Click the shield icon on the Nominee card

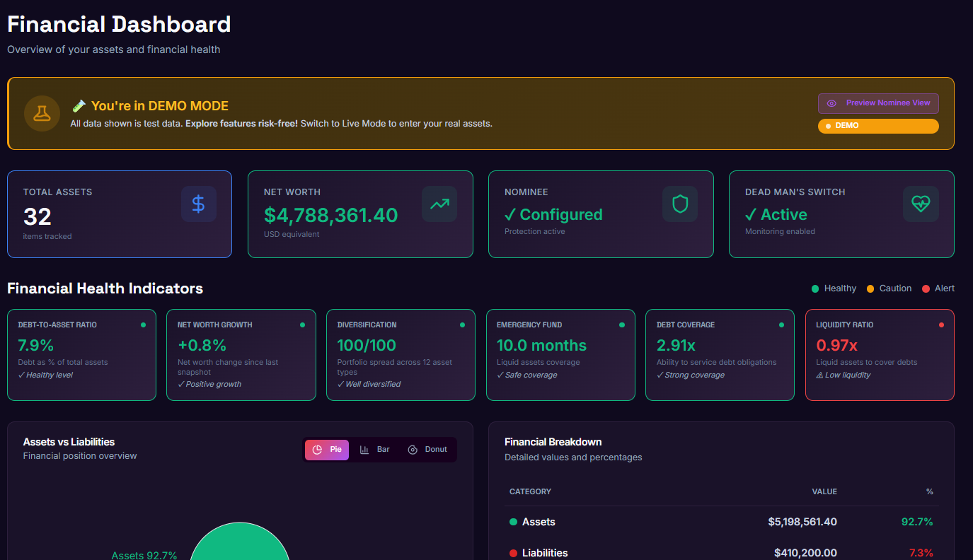point(680,204)
